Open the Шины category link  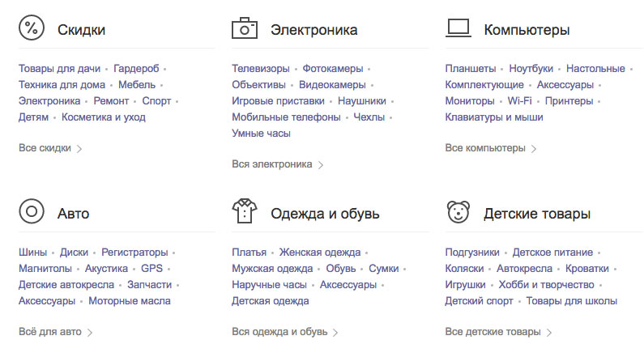pyautogui.click(x=33, y=253)
